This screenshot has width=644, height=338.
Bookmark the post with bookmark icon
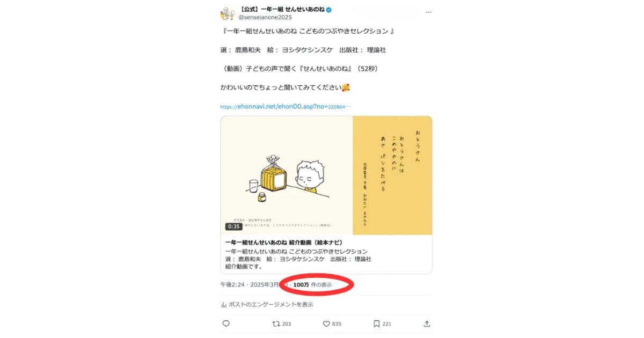click(x=377, y=324)
